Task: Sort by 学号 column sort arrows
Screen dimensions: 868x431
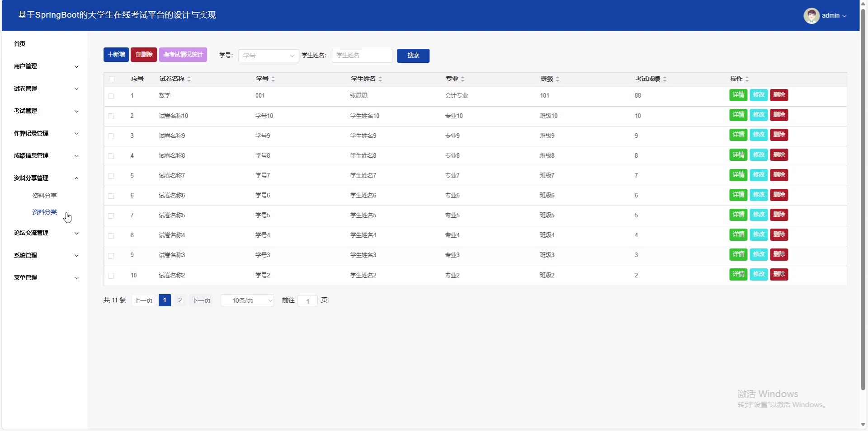Action: (273, 79)
